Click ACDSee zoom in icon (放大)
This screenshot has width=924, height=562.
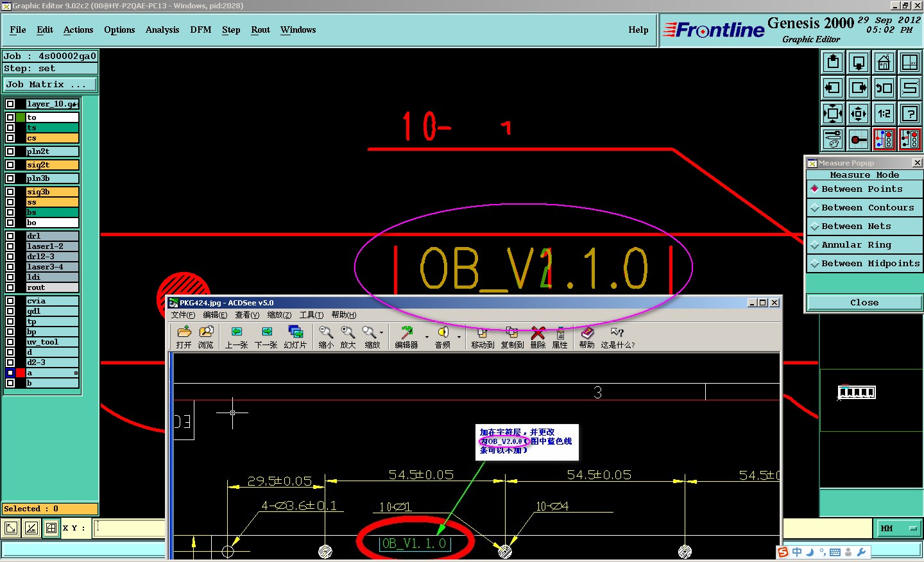pyautogui.click(x=348, y=337)
